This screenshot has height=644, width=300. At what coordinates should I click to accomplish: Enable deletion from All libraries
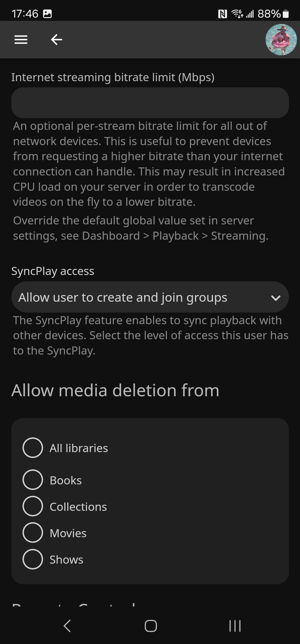click(x=33, y=448)
